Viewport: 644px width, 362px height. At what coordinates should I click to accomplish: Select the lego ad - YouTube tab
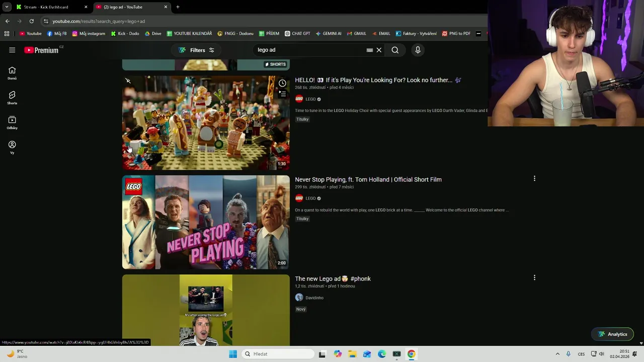coord(132,7)
